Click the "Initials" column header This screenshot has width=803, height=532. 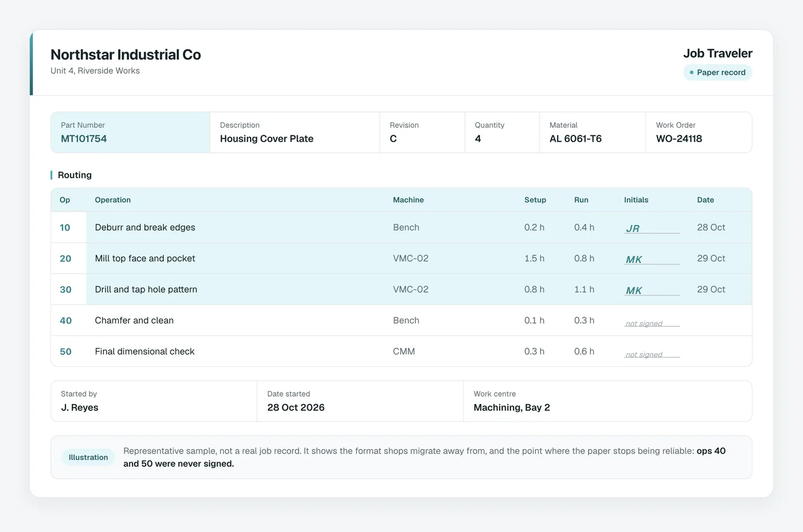tap(636, 200)
